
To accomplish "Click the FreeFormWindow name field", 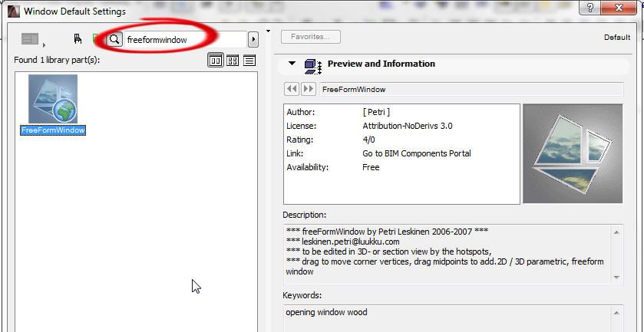I will click(471, 89).
